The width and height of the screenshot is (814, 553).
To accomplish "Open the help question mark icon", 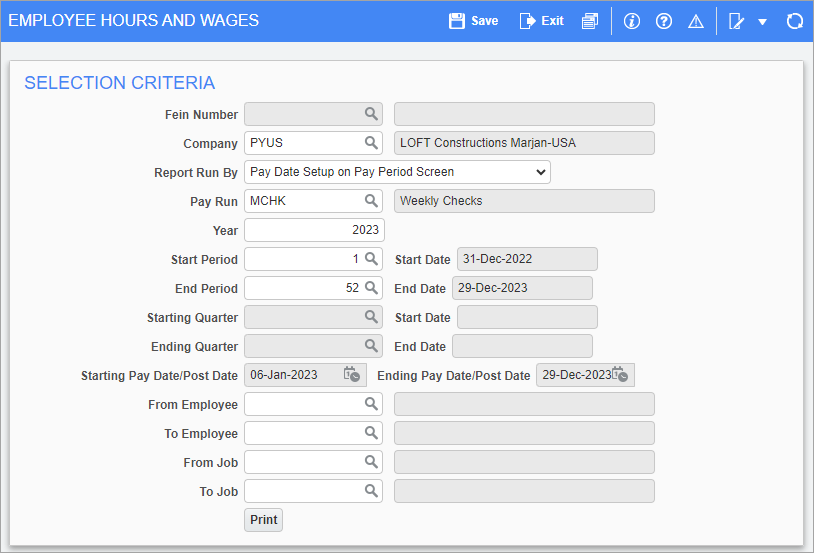I will 664,21.
